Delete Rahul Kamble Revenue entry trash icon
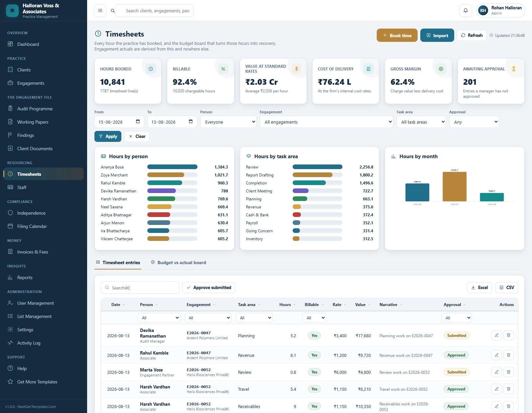 tap(508, 355)
